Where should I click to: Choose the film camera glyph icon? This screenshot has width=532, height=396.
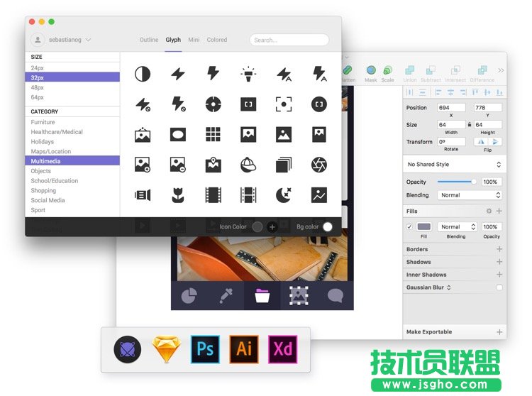pos(143,195)
